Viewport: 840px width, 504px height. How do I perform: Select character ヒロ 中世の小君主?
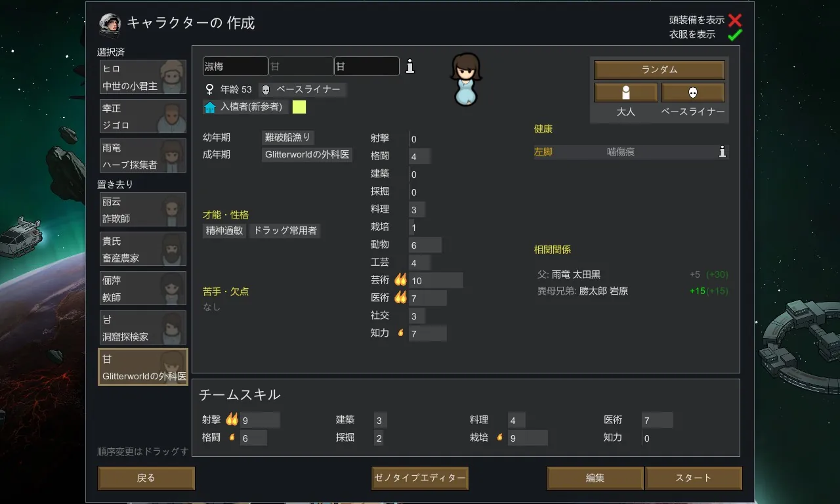coord(143,77)
